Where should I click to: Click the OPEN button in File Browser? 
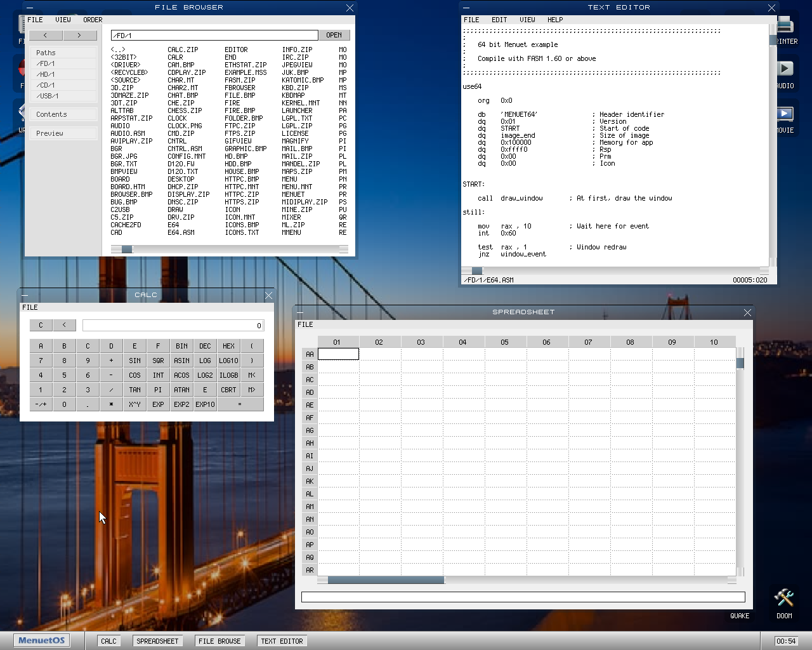click(335, 35)
